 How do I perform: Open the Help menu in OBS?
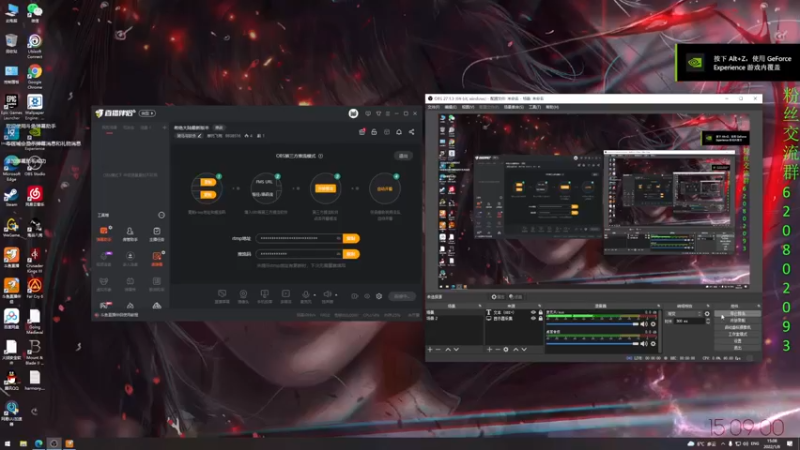[552, 107]
